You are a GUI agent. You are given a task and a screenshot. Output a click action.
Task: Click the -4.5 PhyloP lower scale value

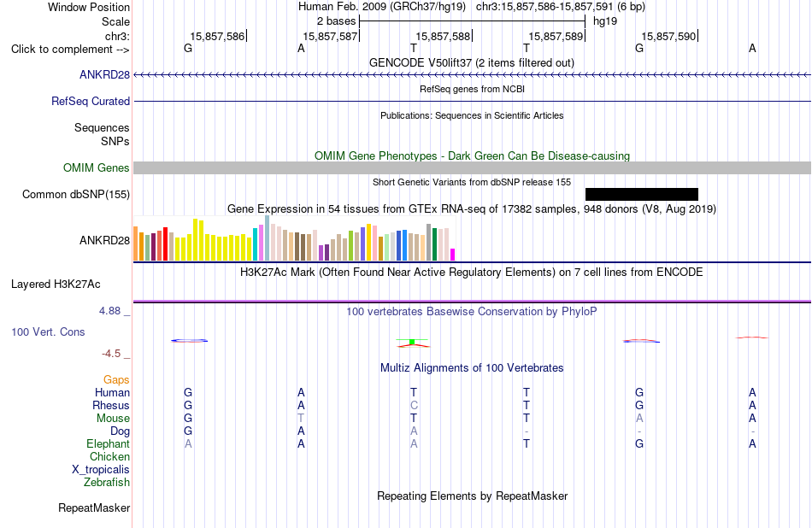(111, 354)
